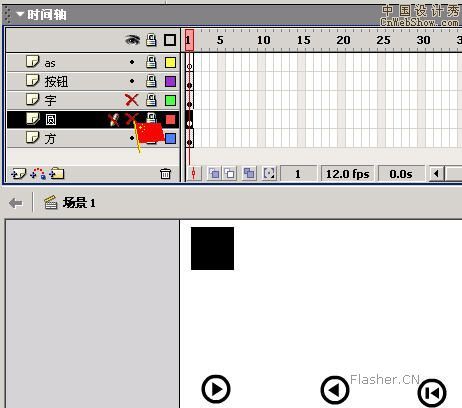
Task: Enable Onion Skin Outlines
Action: (230, 174)
